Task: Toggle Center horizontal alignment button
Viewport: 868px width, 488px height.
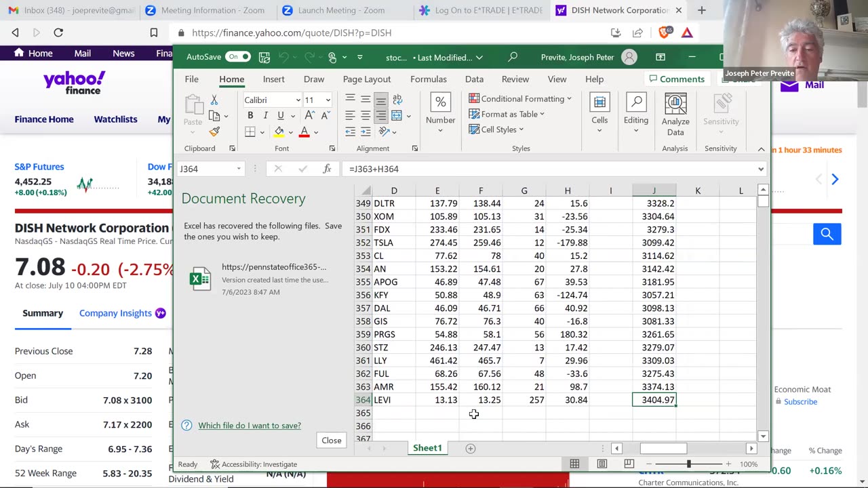Action: tap(366, 116)
